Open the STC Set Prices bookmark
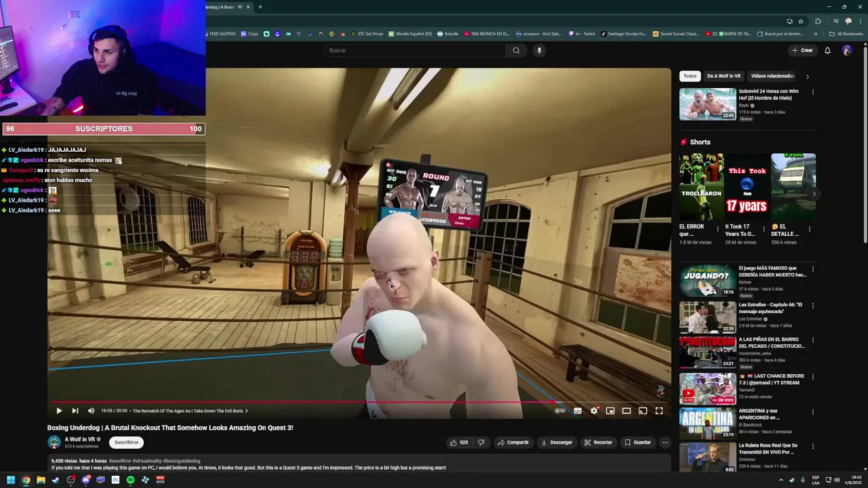The image size is (868, 488). (366, 34)
